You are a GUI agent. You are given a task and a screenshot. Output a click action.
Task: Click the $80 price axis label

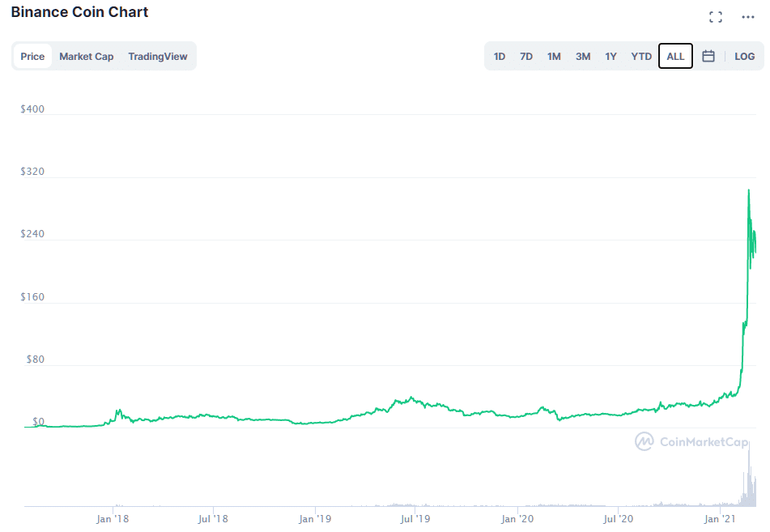tap(36, 359)
